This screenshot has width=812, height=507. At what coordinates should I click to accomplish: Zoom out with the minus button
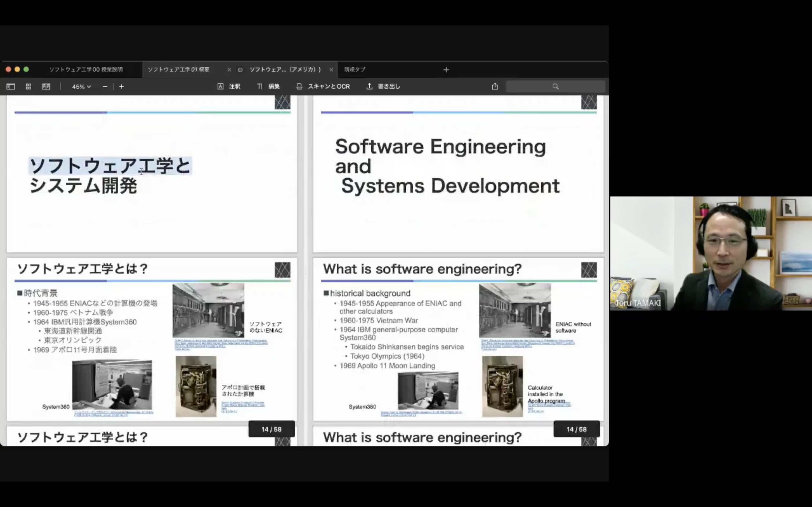[105, 86]
